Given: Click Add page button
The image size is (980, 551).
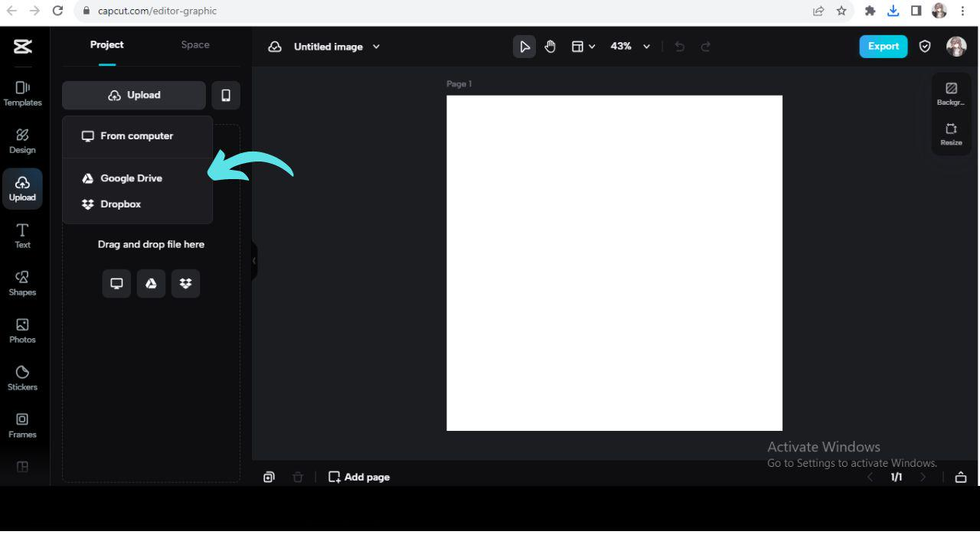Looking at the screenshot, I should pos(359,477).
